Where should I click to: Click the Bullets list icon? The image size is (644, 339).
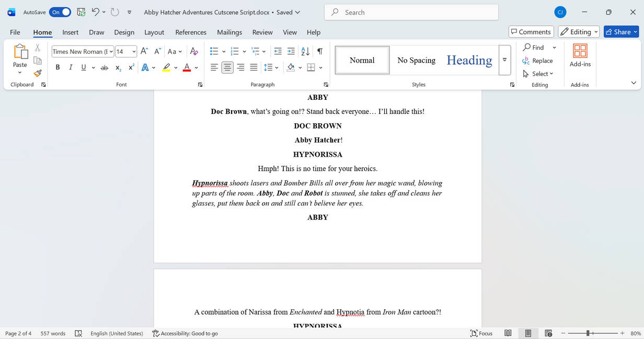click(214, 51)
